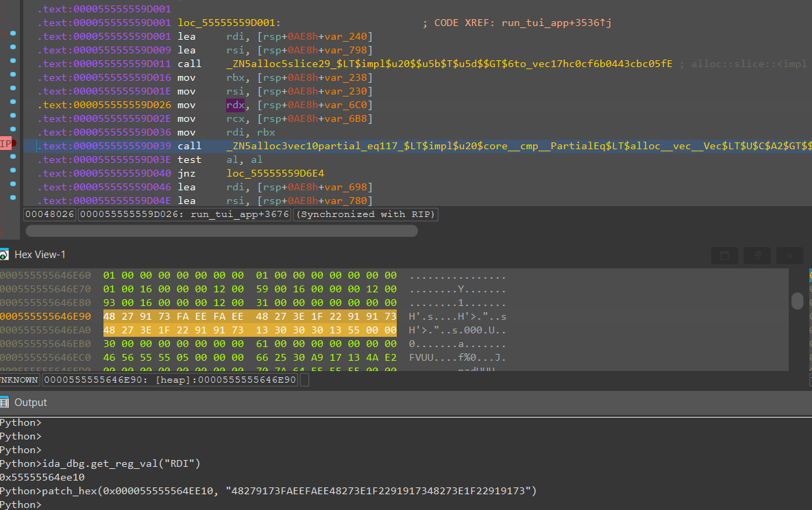Click the Hex View vertical scrollbar thumb
Viewport: 812px width, 510px height.
tap(798, 301)
